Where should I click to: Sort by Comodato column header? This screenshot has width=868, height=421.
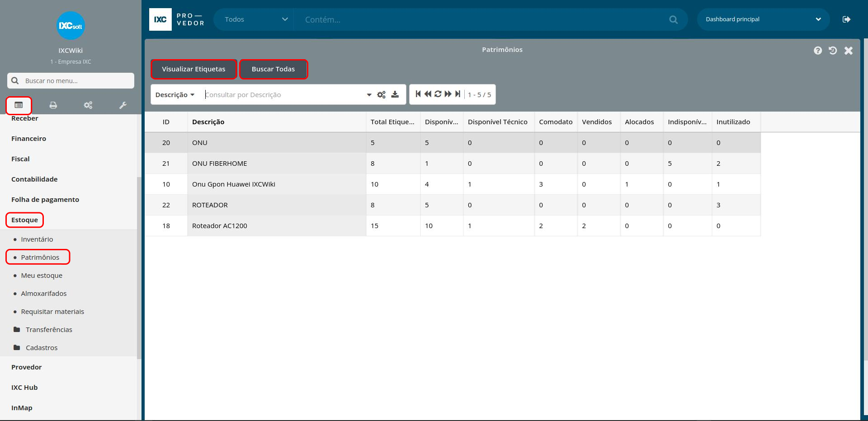tap(556, 122)
